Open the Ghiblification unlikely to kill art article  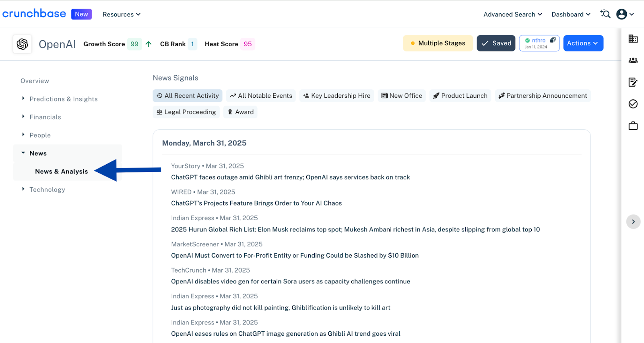(281, 308)
